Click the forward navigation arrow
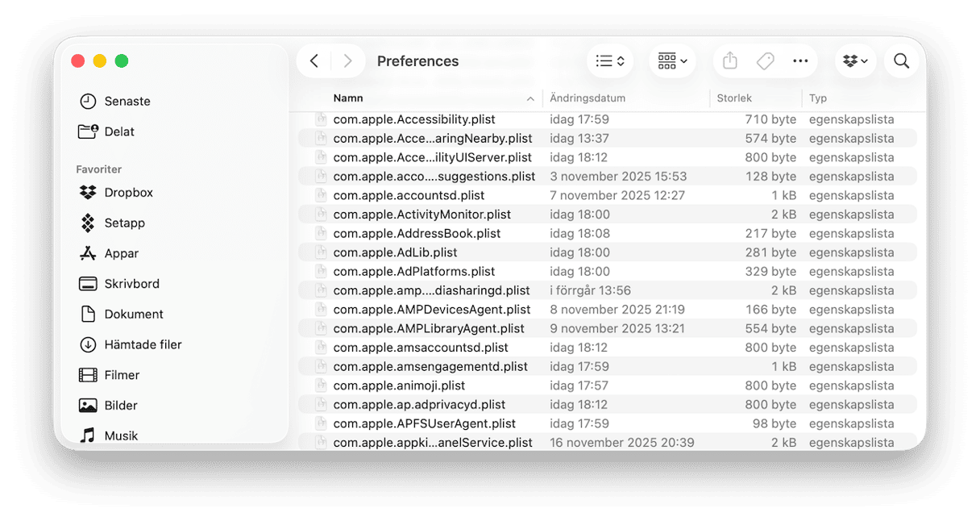The width and height of the screenshot is (980, 521). 347,61
